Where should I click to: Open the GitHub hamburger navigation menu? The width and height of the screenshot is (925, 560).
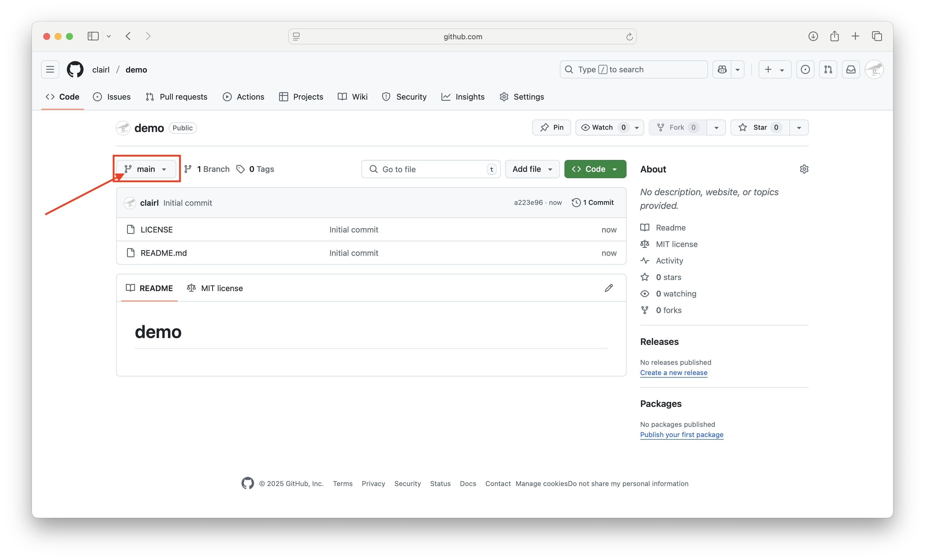click(50, 69)
